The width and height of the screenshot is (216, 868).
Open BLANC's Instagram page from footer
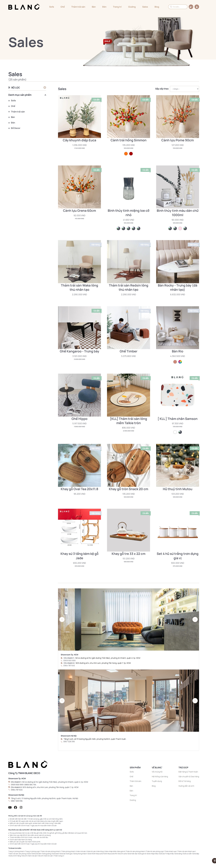click(21, 807)
